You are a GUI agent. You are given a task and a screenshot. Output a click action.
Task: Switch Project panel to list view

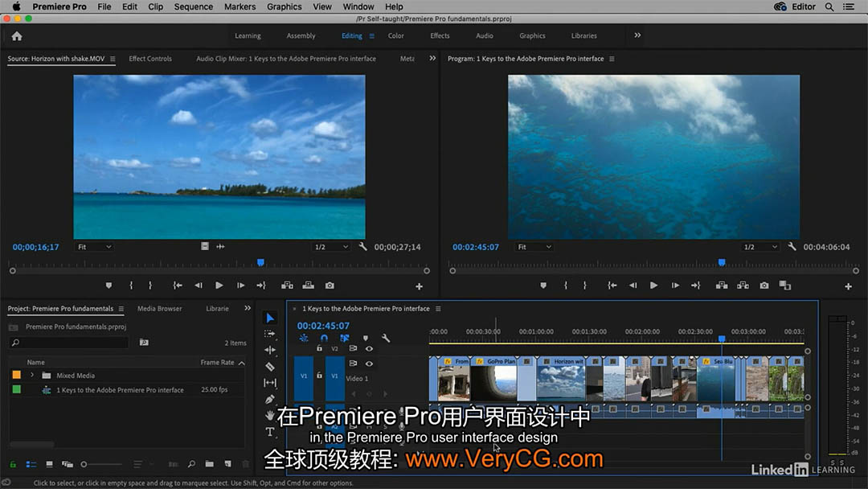[31, 464]
